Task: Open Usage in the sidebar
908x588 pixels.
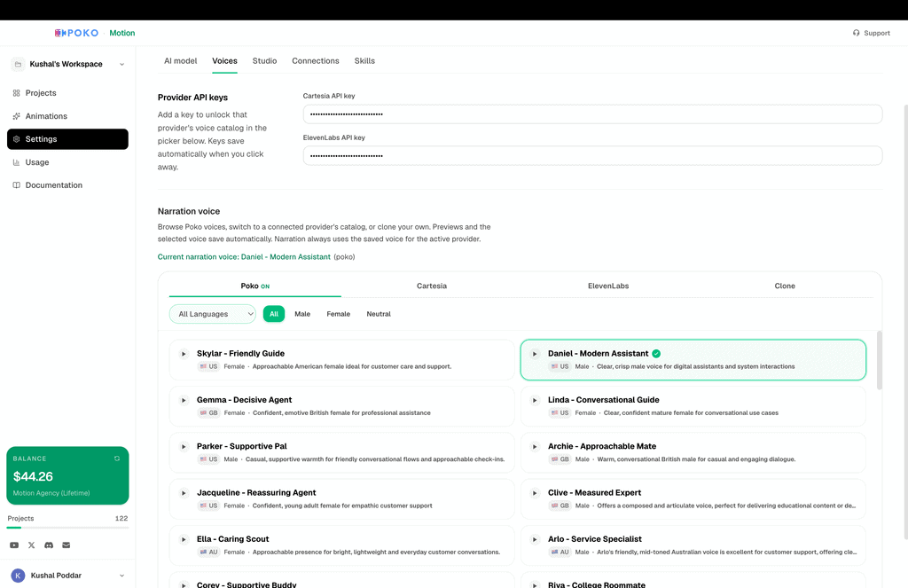Action: (x=67, y=163)
